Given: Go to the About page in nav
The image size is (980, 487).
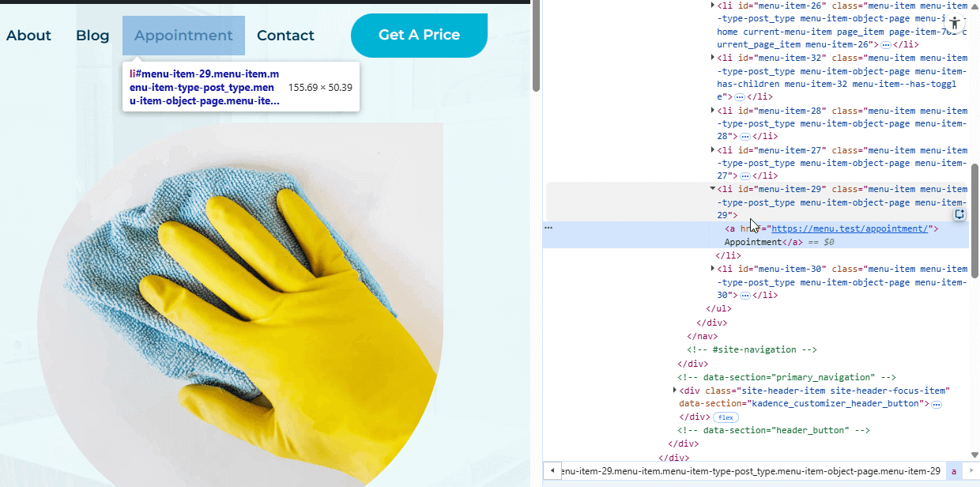Looking at the screenshot, I should pos(28,36).
